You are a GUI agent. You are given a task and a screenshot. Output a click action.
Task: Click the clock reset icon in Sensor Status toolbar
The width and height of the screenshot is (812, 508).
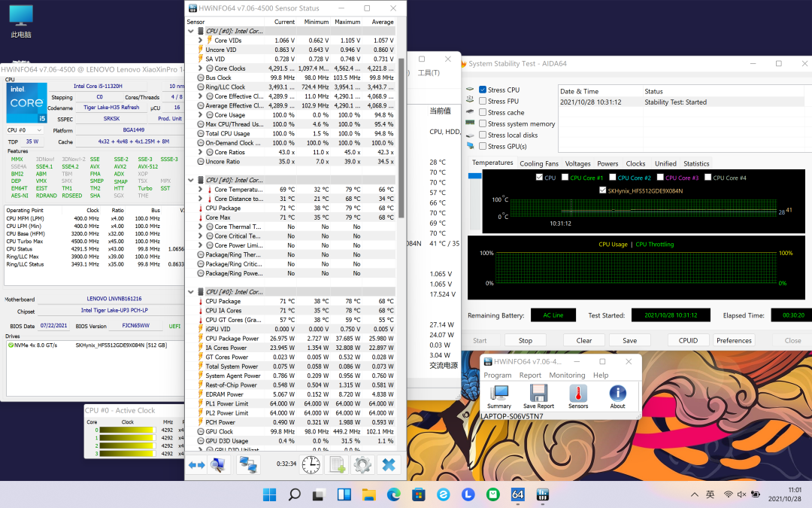(311, 465)
